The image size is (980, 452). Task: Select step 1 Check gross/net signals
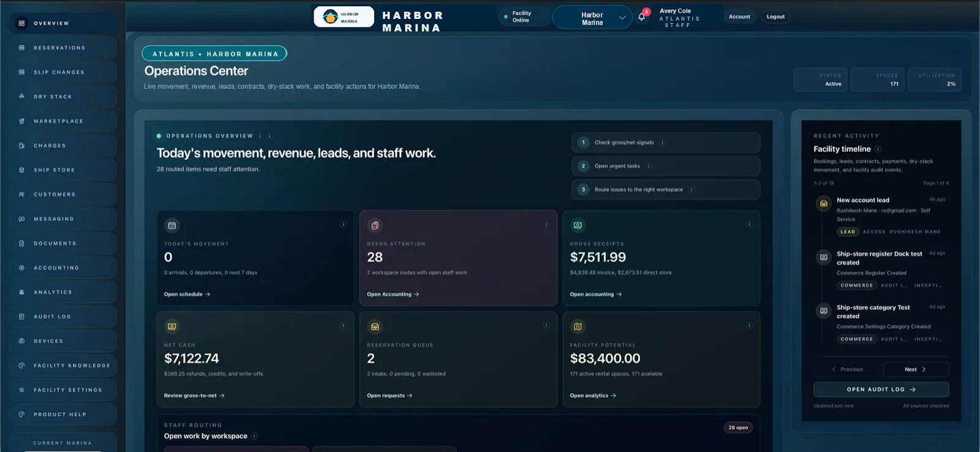coord(666,143)
